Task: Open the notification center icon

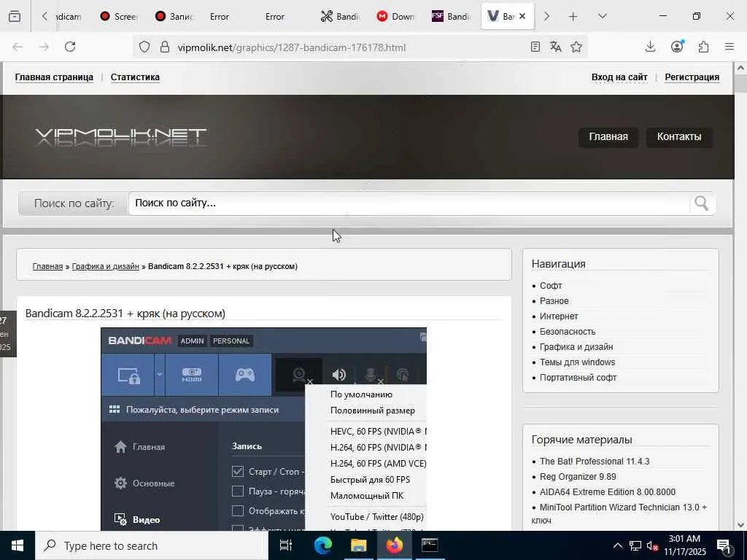Action: [x=724, y=545]
